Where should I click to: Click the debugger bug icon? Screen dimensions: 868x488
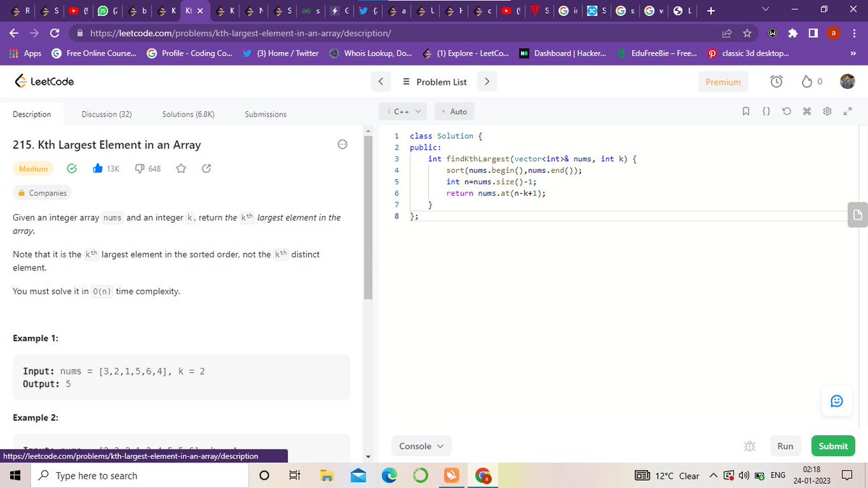click(750, 446)
